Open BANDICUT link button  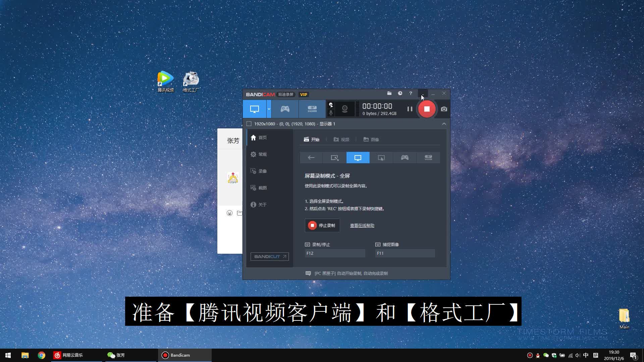(x=270, y=257)
